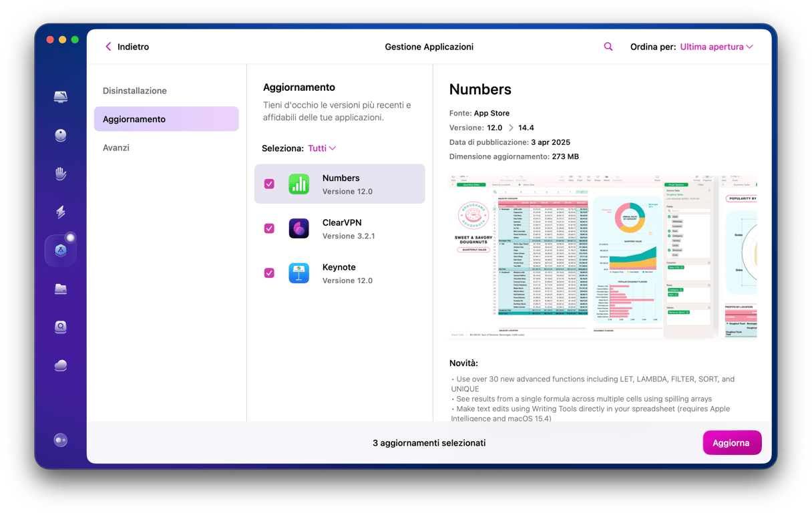
Task: Uncheck the Keynote update checkbox
Action: click(x=269, y=273)
